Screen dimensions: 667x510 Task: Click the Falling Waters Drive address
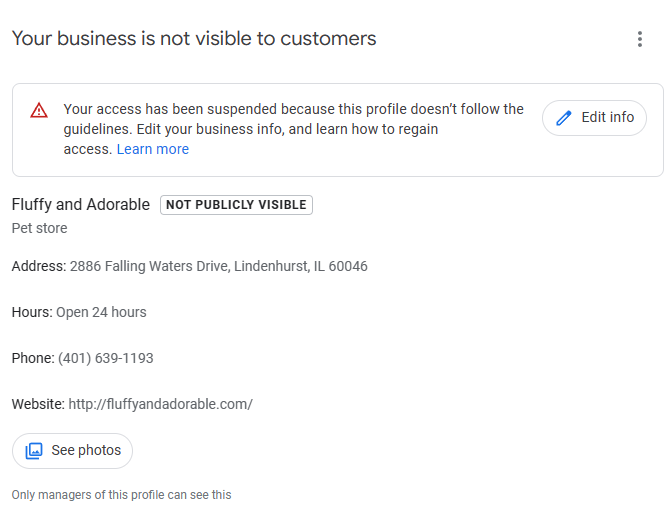[219, 266]
